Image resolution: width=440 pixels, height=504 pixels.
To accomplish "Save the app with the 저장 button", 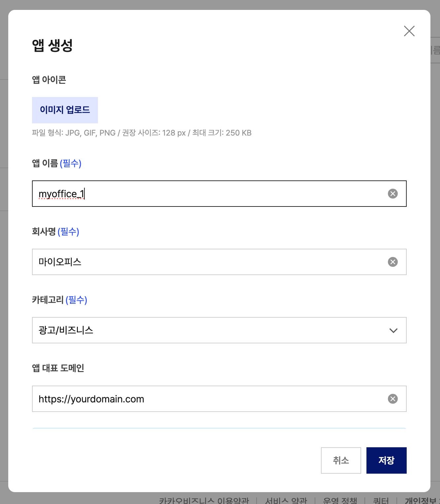I will coord(386,460).
